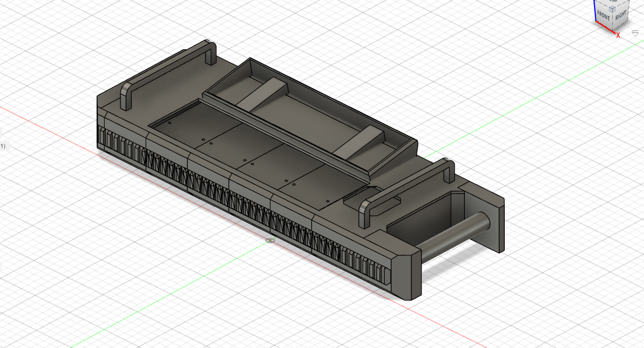
Task: Click the red X axis label by ViewCube
Action: (x=618, y=36)
